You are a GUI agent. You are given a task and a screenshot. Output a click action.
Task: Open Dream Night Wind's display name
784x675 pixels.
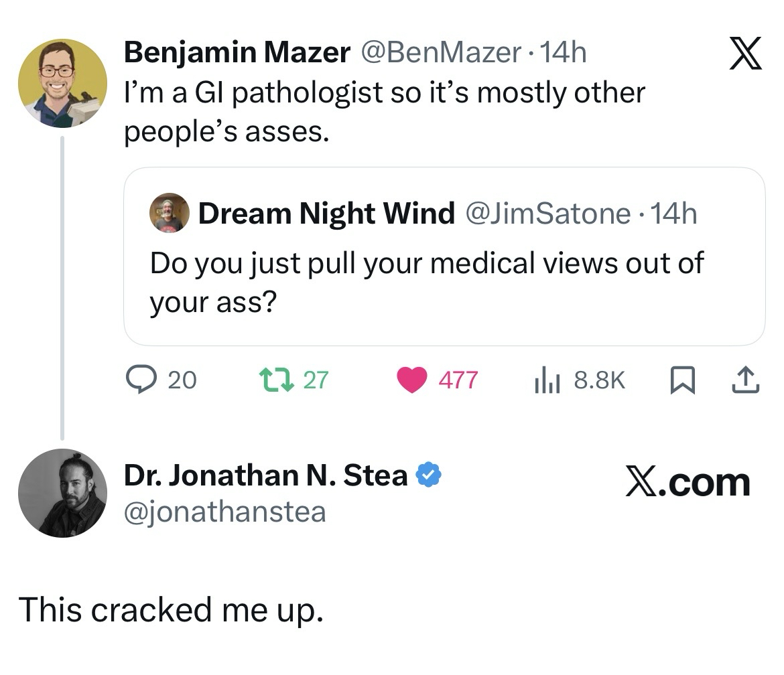coord(326,214)
